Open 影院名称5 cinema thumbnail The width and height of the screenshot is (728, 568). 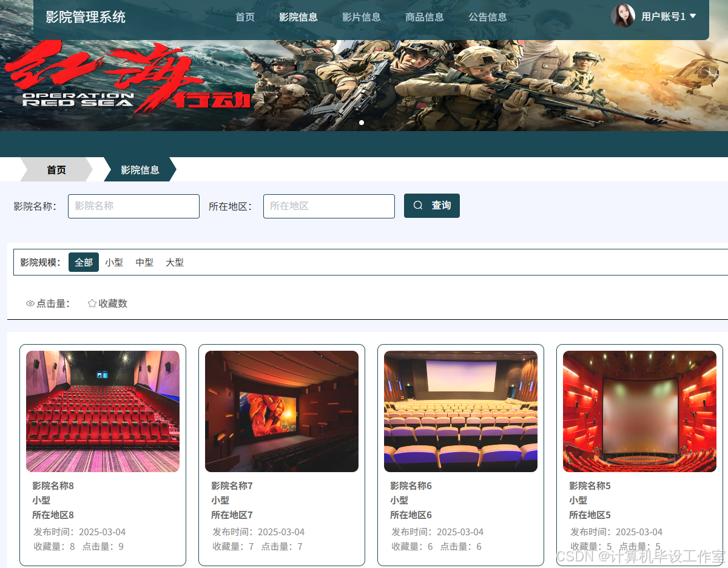(x=639, y=411)
